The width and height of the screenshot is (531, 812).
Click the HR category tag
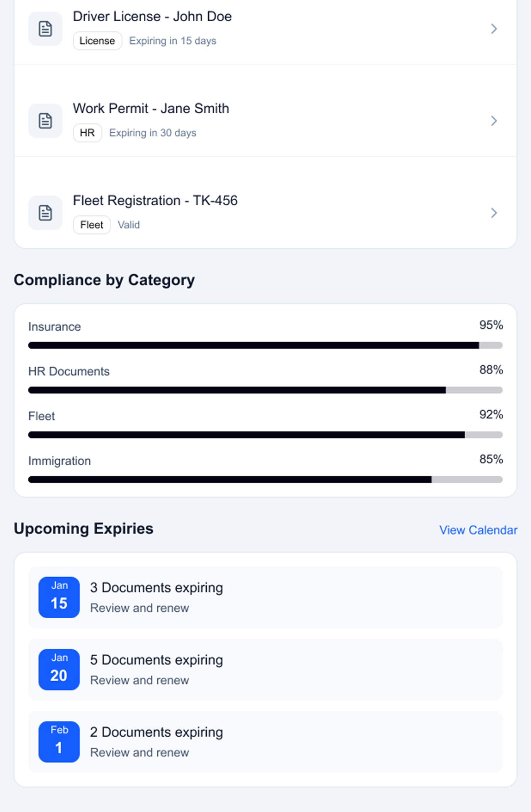87,133
